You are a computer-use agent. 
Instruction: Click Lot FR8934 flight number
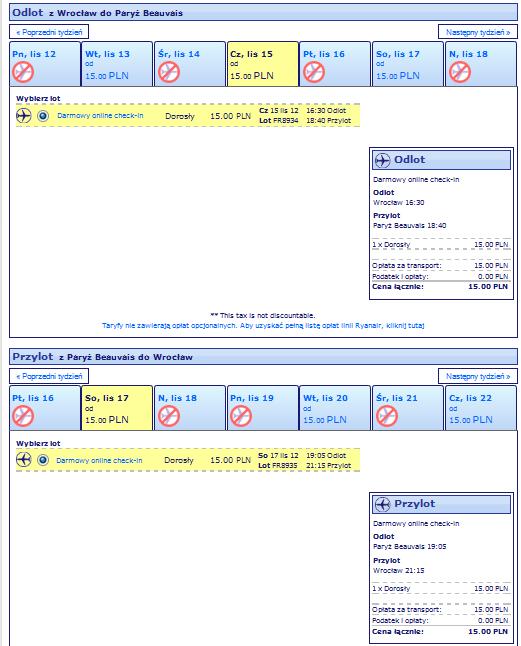tap(278, 121)
